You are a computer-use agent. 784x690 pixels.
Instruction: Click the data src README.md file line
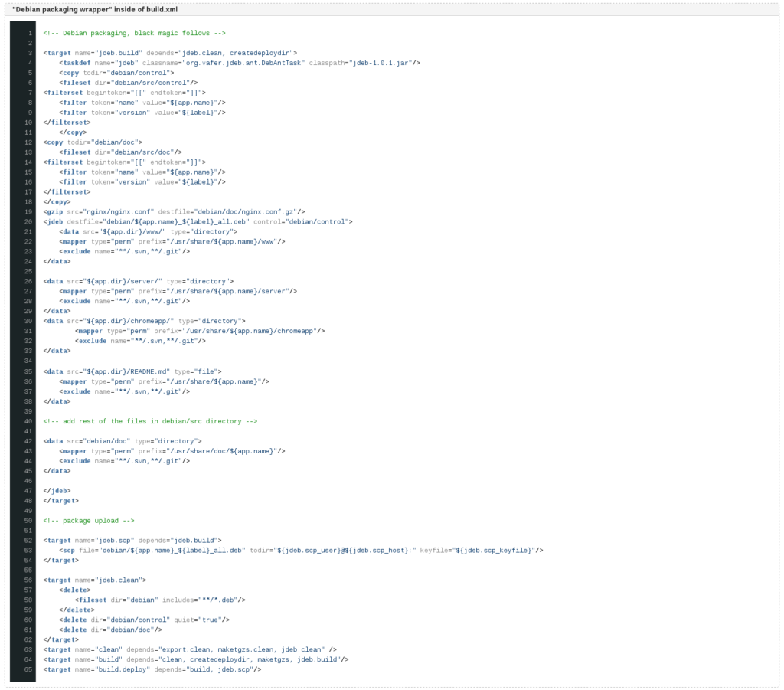pos(132,372)
